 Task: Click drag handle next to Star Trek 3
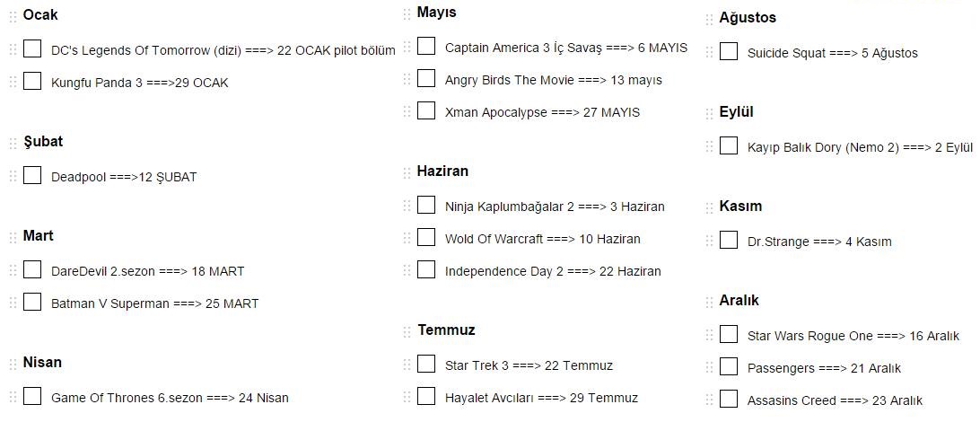coord(407,365)
